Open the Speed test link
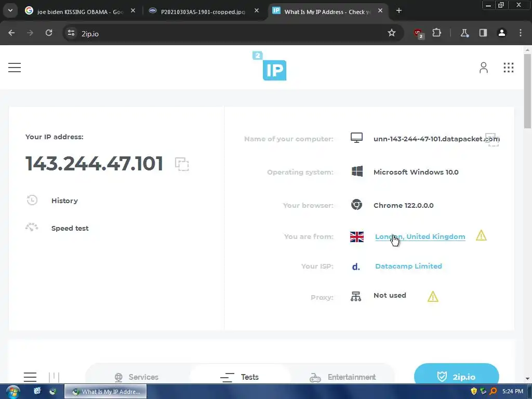Image resolution: width=532 pixels, height=399 pixels. coord(70,229)
